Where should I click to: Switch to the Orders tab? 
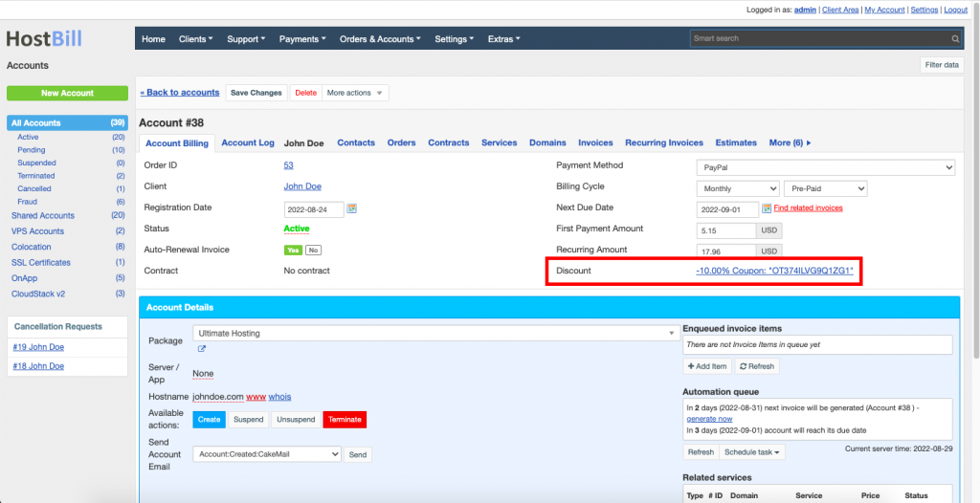[401, 142]
